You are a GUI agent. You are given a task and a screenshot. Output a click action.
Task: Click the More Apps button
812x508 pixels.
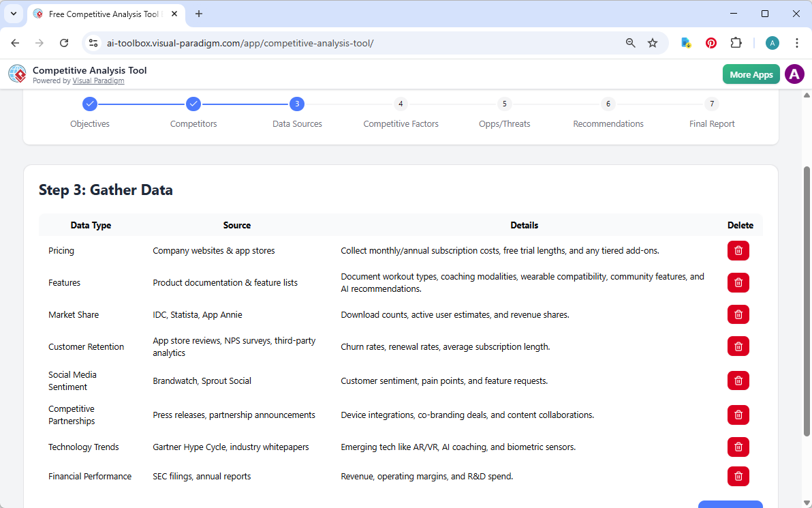751,74
